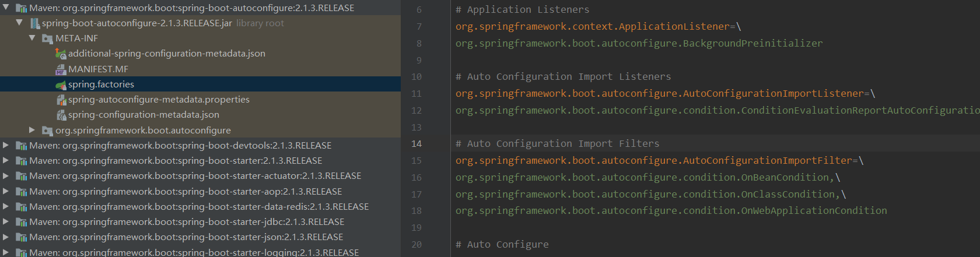980x257 pixels.
Task: Click the additional-spring-configuration-metadata.json file icon
Action: (x=61, y=54)
